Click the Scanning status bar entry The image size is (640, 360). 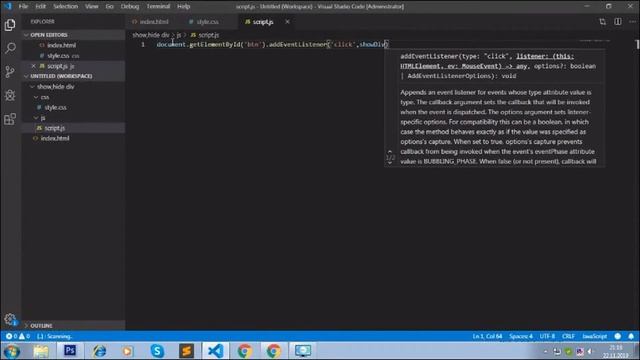[x=55, y=336]
